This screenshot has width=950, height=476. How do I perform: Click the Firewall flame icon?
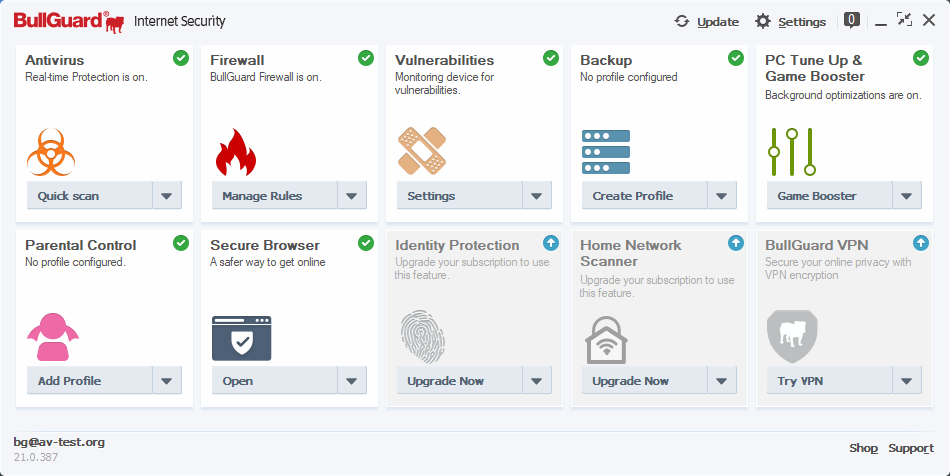[x=236, y=152]
